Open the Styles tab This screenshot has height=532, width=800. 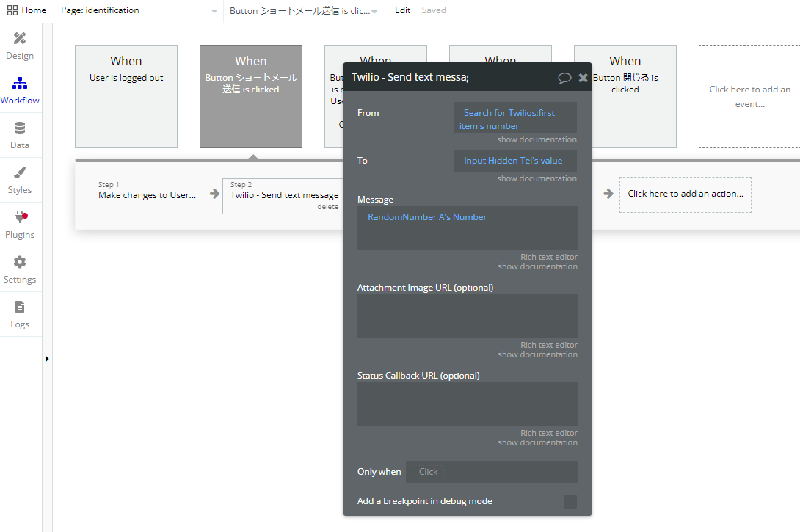coord(20,180)
